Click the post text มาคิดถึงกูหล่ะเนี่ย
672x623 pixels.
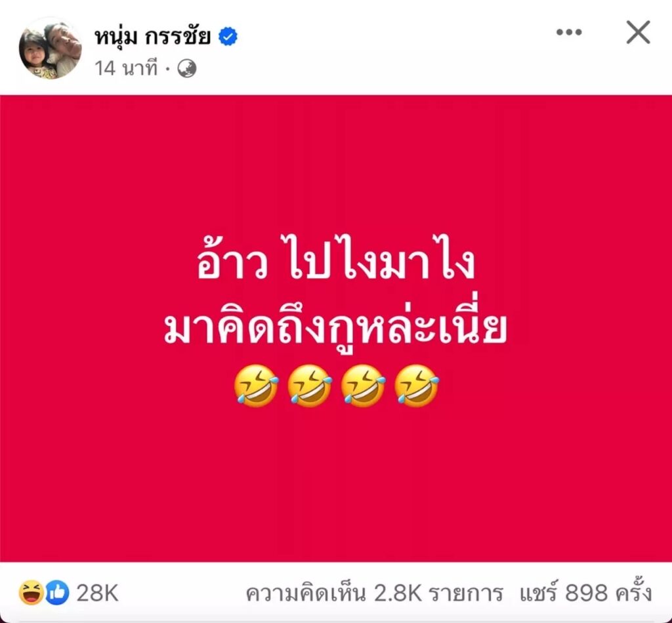335,327
